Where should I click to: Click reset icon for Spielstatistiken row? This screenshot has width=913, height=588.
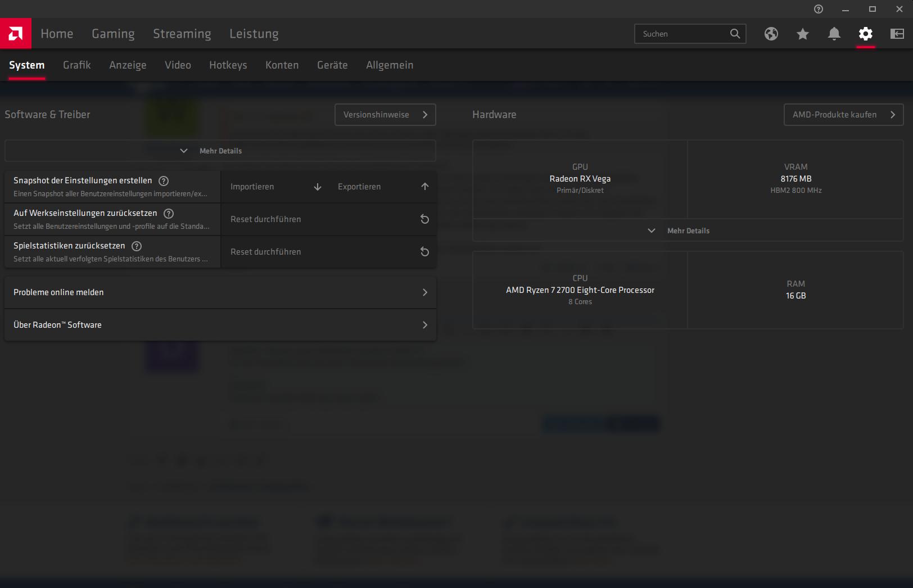click(x=425, y=252)
